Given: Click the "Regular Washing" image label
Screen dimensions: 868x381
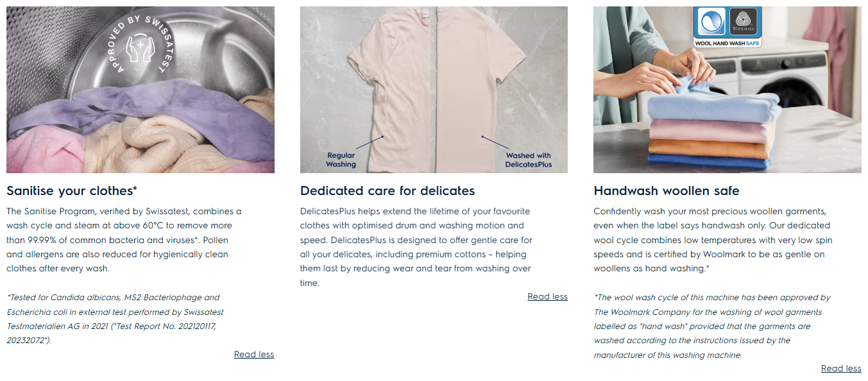Looking at the screenshot, I should pyautogui.click(x=341, y=160).
